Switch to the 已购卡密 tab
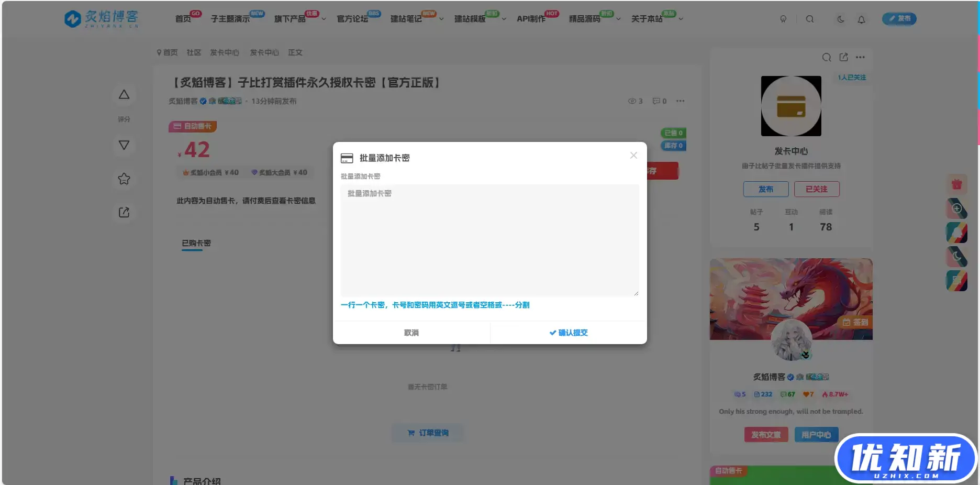980x485 pixels. tap(195, 243)
